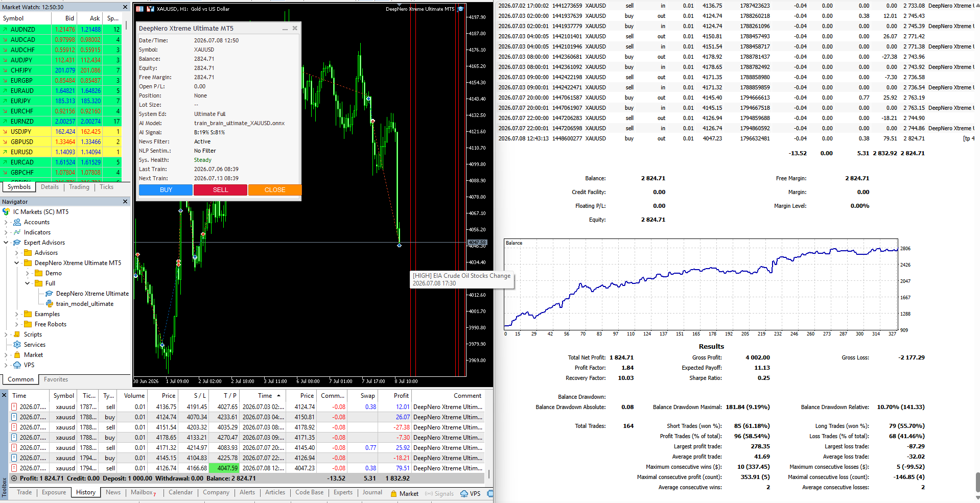
Task: Click the Market shopping bag icon in Navigator
Action: click(17, 354)
